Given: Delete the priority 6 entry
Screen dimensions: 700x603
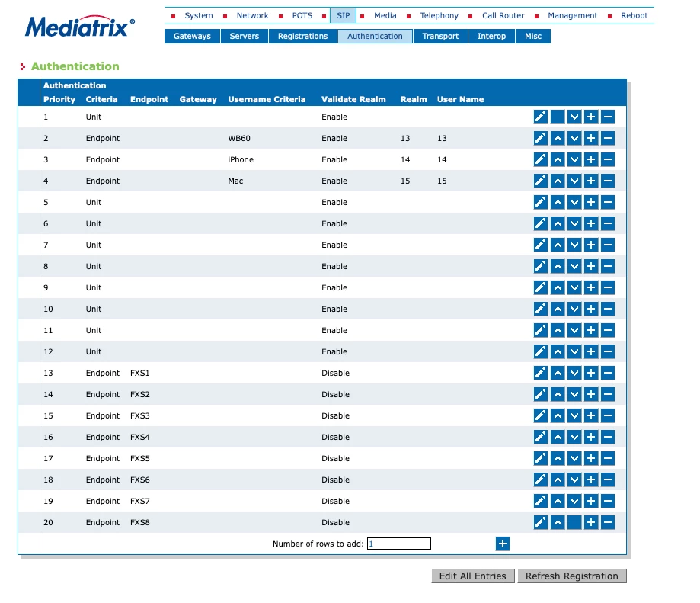Looking at the screenshot, I should tap(608, 224).
